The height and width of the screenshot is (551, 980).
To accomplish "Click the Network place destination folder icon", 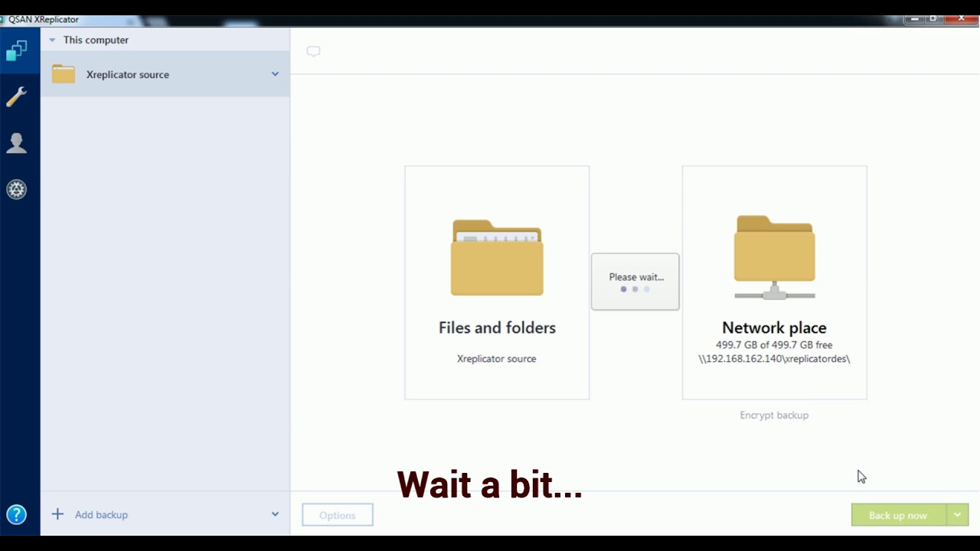I will point(774,257).
